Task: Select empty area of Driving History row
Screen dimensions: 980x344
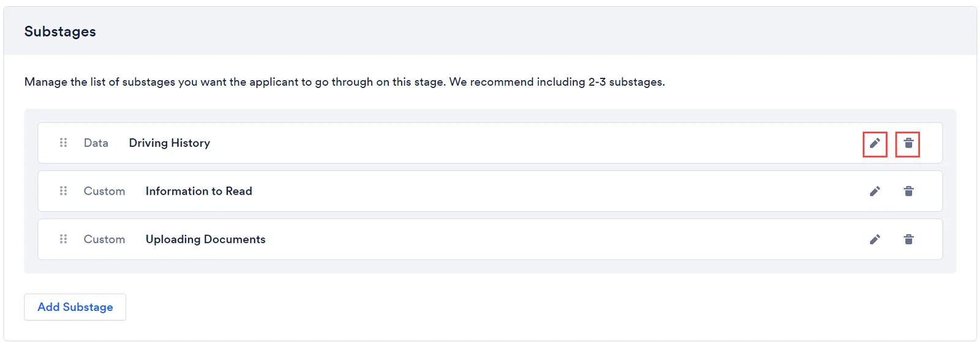Action: pyautogui.click(x=533, y=143)
